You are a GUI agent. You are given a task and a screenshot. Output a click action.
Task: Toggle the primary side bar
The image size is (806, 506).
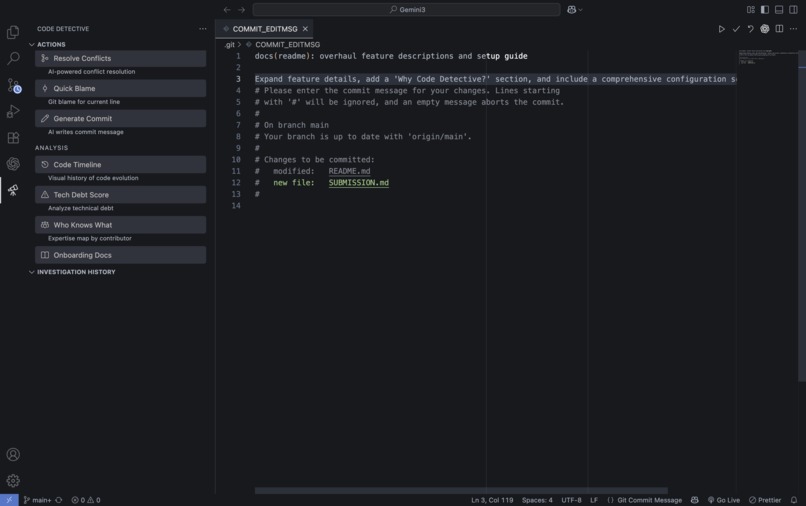click(765, 9)
